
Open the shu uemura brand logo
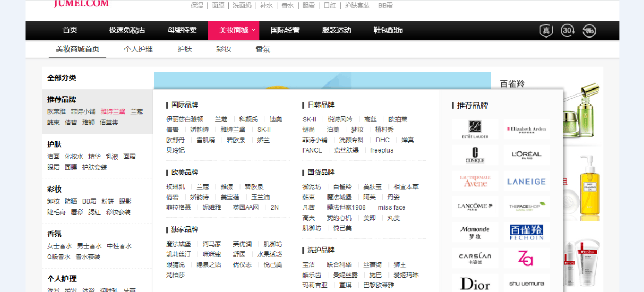click(526, 283)
